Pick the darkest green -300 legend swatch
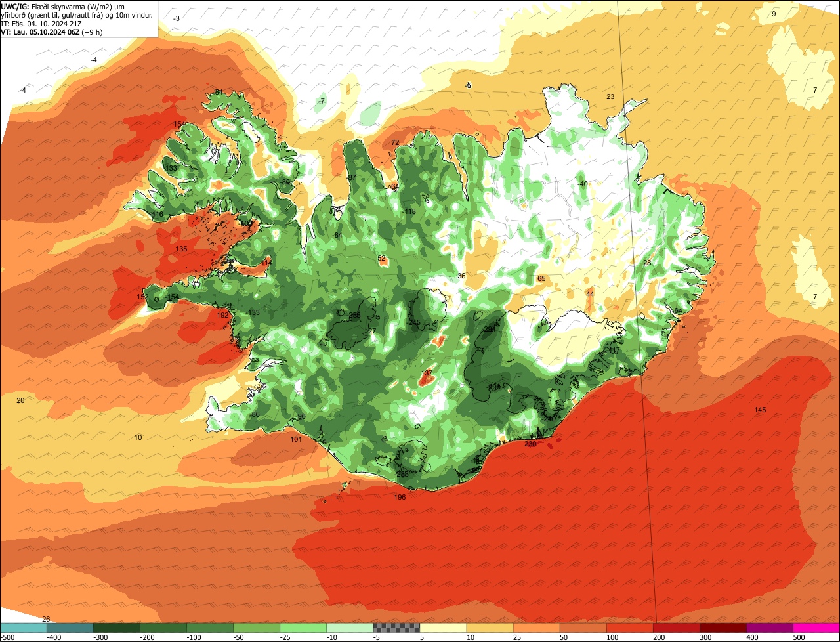 pyautogui.click(x=116, y=628)
